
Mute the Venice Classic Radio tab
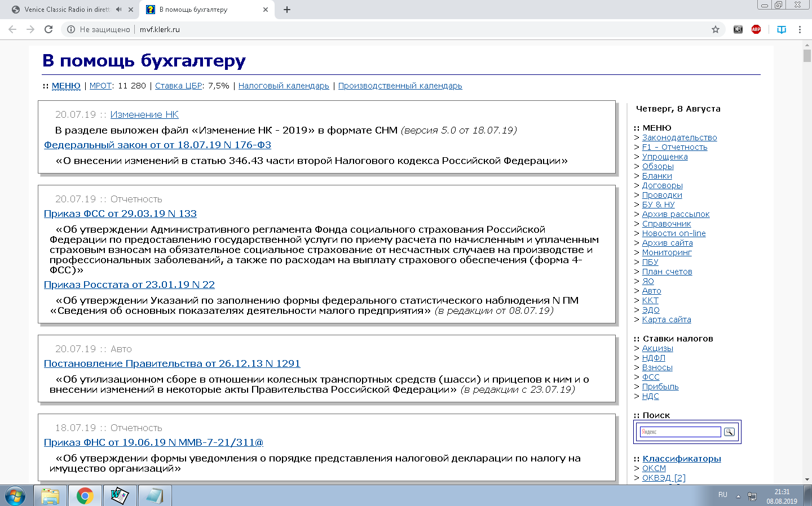coord(119,10)
